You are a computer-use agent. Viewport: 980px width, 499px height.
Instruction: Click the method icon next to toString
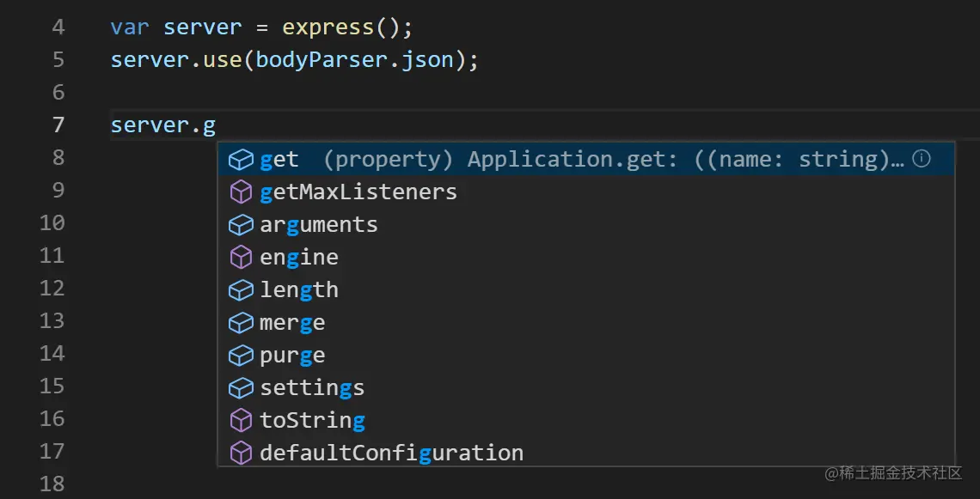point(241,420)
